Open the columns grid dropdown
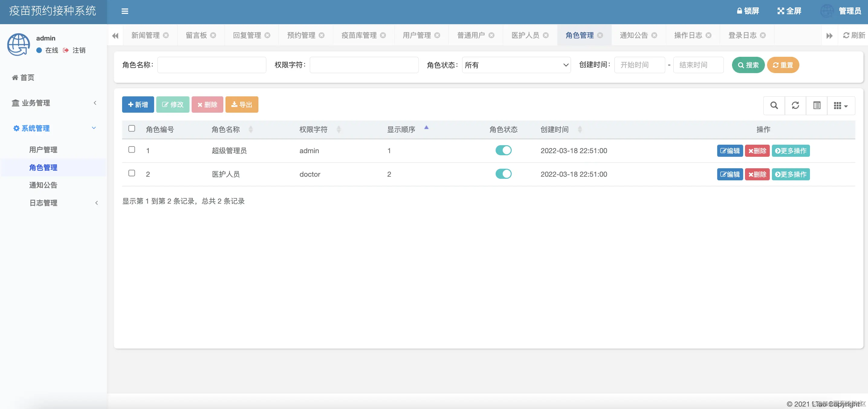Viewport: 868px width, 409px height. click(x=841, y=105)
